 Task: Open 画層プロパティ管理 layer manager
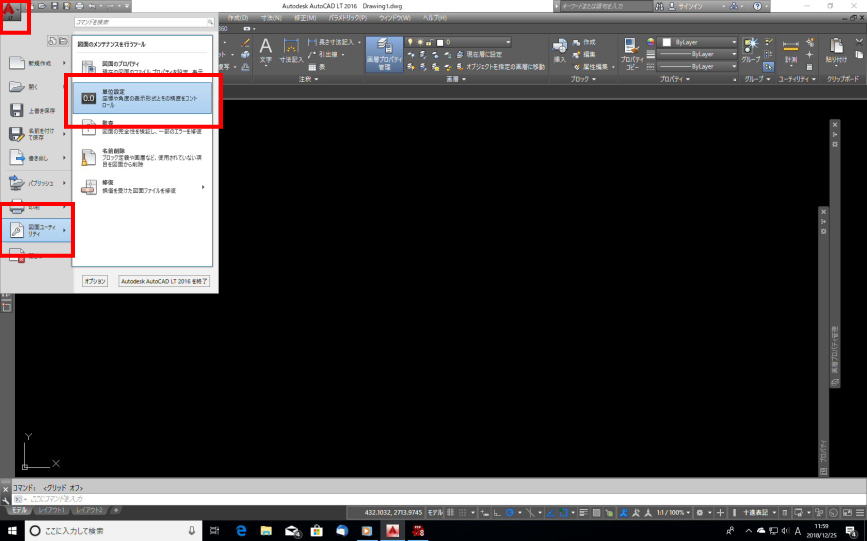click(x=384, y=54)
